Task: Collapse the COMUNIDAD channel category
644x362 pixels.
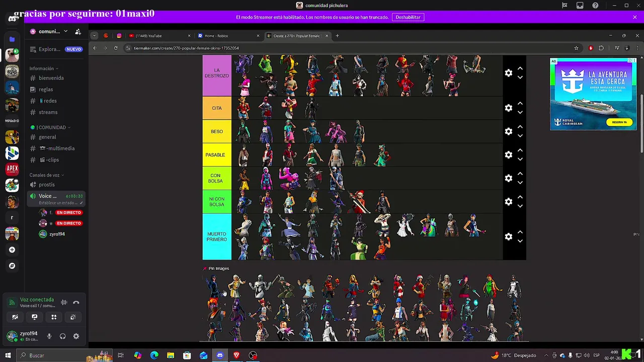Action: pyautogui.click(x=50, y=127)
